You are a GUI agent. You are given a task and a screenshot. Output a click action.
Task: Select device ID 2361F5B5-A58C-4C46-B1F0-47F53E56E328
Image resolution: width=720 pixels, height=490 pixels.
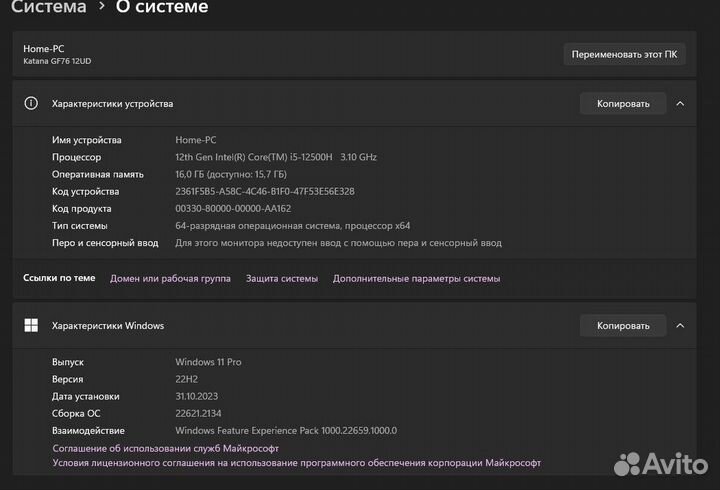265,191
